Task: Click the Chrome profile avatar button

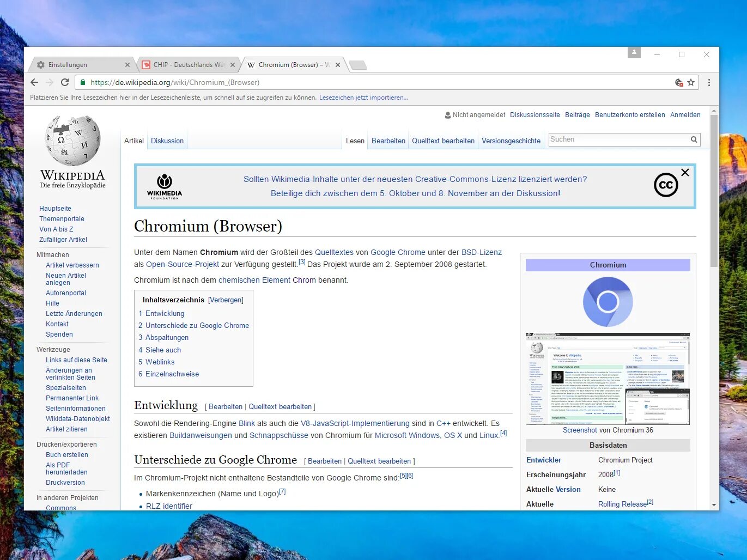Action: coord(634,52)
